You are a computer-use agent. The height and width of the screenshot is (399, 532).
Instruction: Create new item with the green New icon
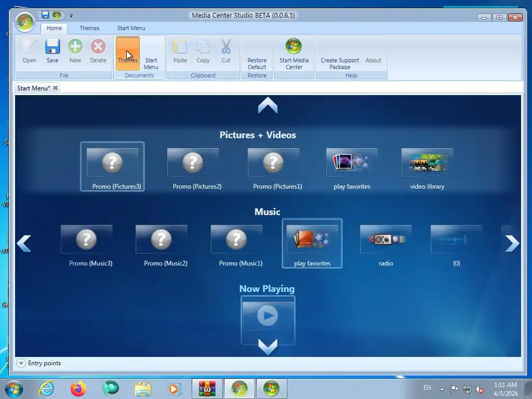[x=75, y=51]
